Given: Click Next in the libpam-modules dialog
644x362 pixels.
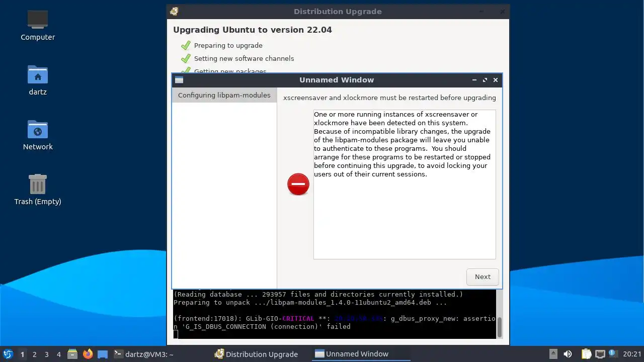Looking at the screenshot, I should (482, 277).
